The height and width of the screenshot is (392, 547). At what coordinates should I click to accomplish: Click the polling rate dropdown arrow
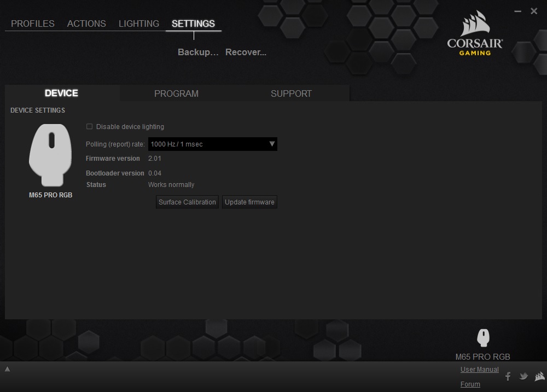(x=272, y=144)
